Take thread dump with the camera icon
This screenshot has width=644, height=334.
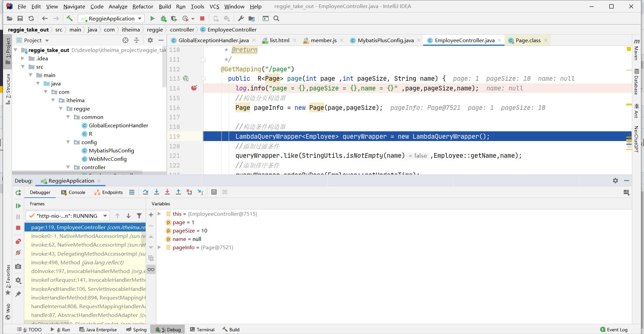click(18, 266)
